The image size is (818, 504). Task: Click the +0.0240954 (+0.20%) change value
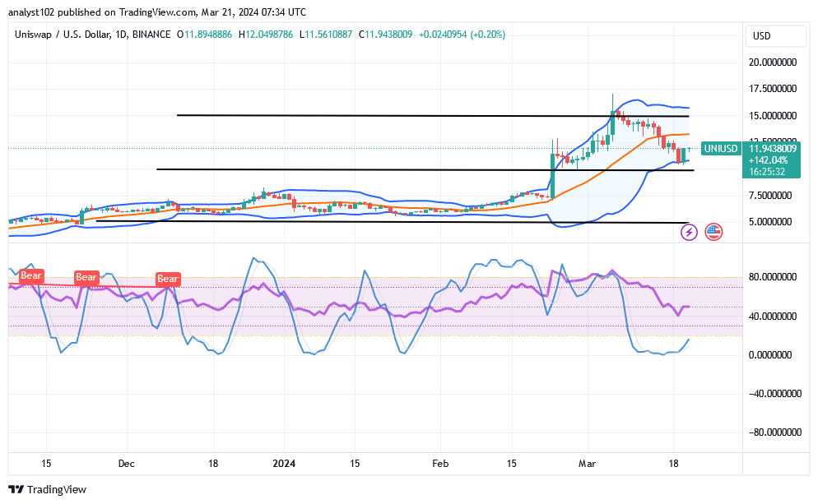462,35
